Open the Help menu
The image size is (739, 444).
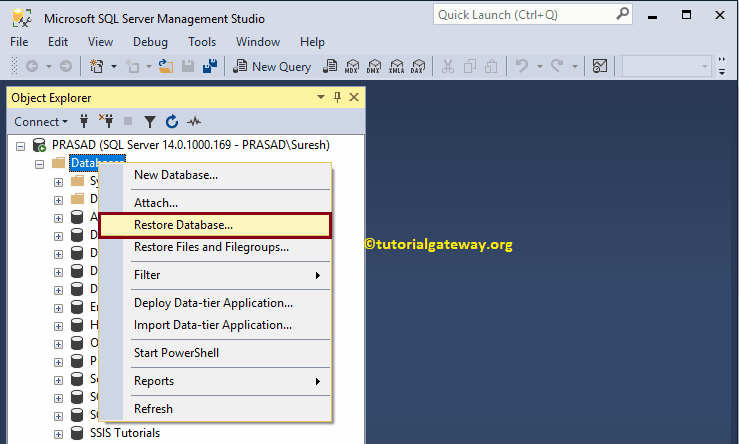coord(312,42)
